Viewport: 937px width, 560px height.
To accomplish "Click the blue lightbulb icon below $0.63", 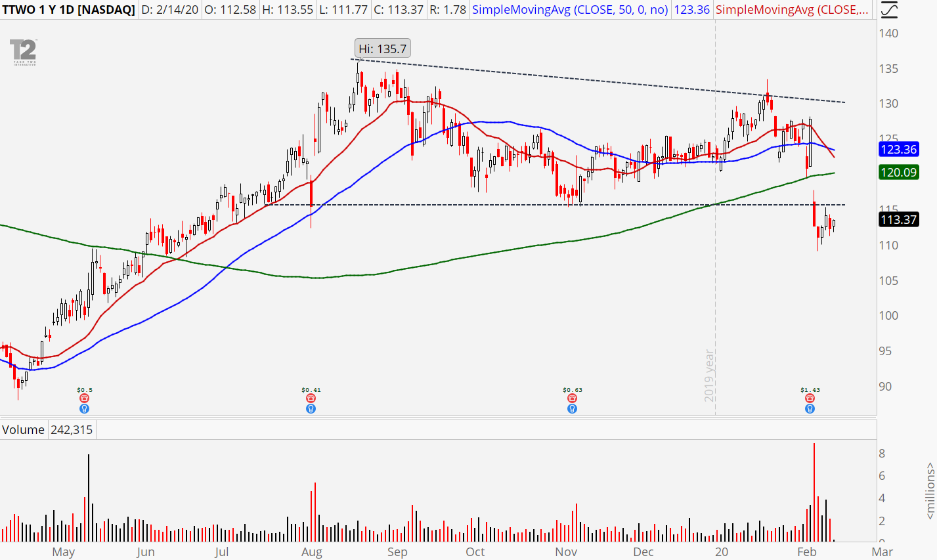I will pos(573,408).
